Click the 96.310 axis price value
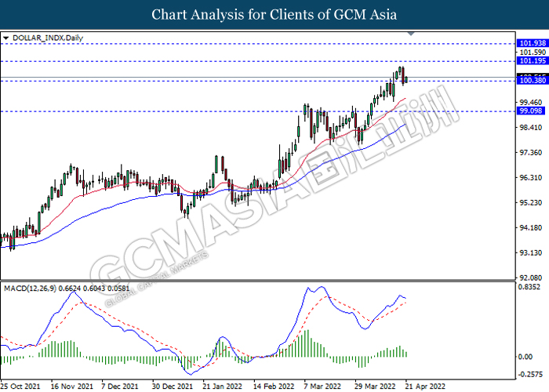549x392 pixels. [x=530, y=177]
